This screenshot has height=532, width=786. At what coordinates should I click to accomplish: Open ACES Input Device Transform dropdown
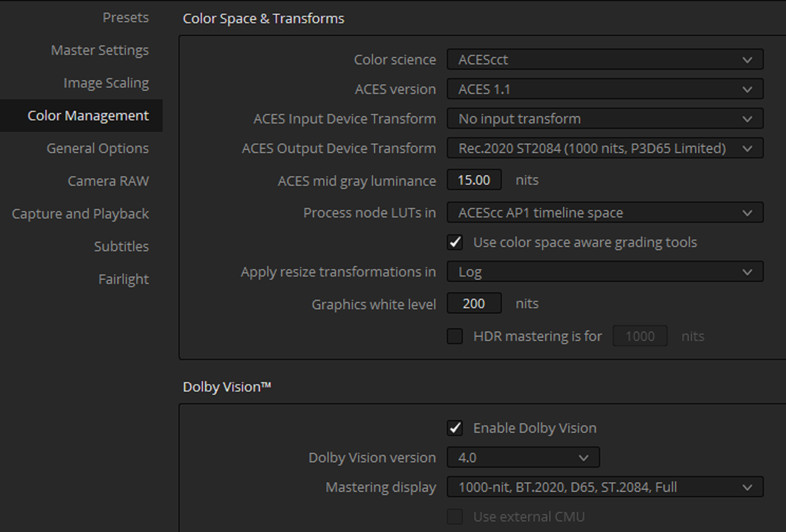pyautogui.click(x=605, y=119)
